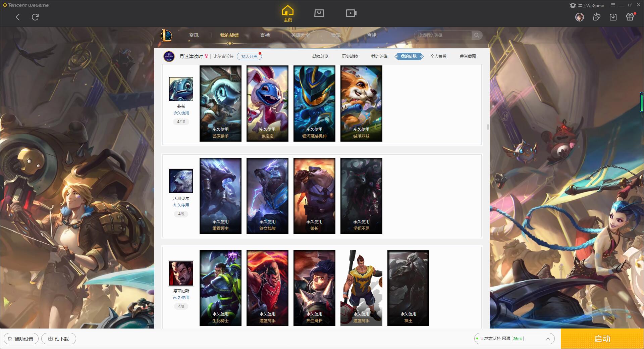Click the 掌上WeGame icon link
This screenshot has width=644, height=349.
pyautogui.click(x=587, y=5)
